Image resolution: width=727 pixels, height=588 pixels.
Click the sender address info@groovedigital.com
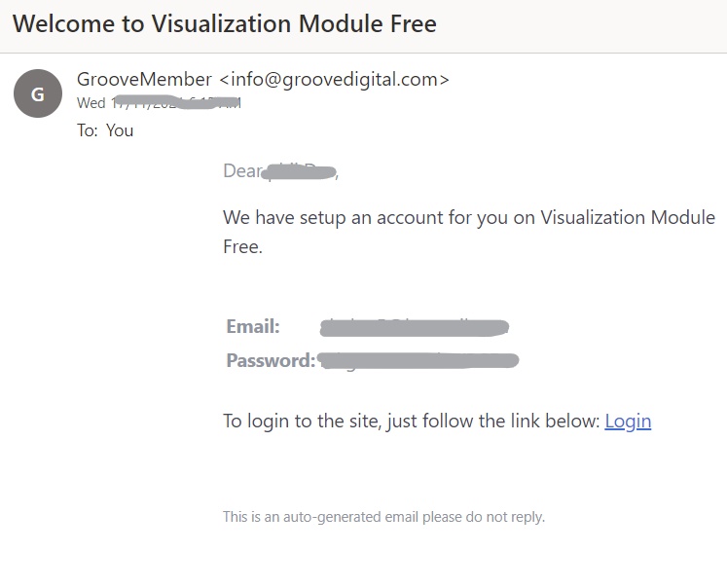coord(334,79)
